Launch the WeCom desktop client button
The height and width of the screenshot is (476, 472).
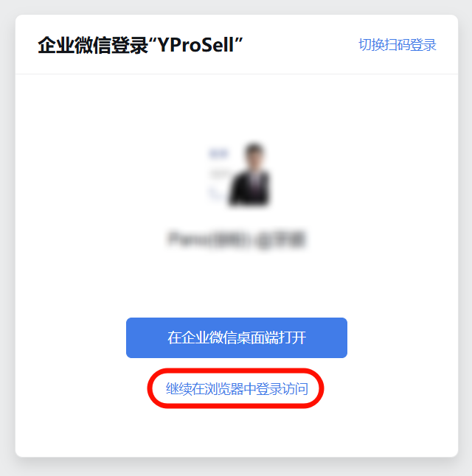point(237,337)
